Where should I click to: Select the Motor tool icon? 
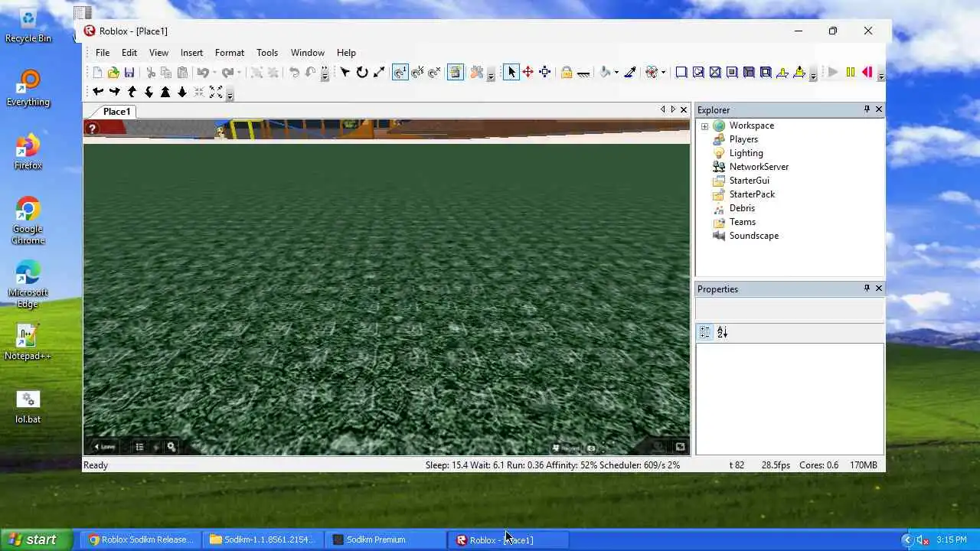pos(799,72)
